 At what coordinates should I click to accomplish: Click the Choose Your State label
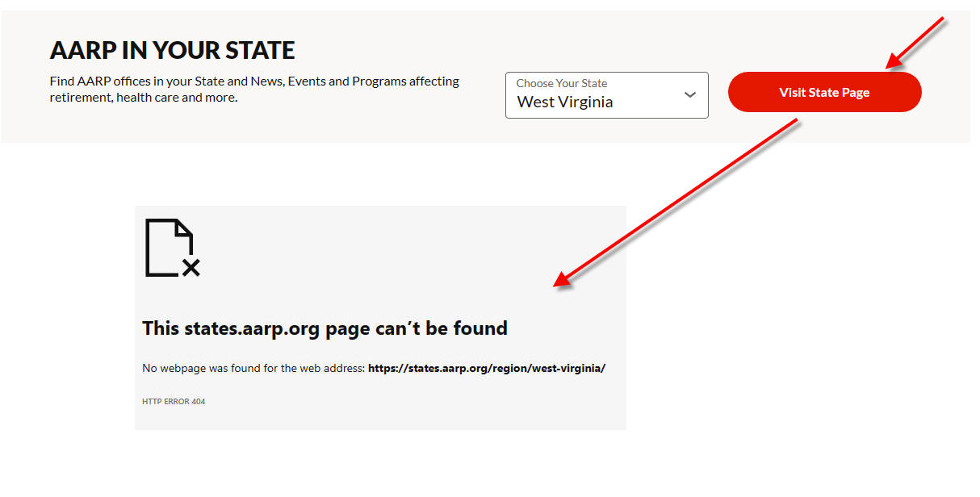click(x=562, y=83)
